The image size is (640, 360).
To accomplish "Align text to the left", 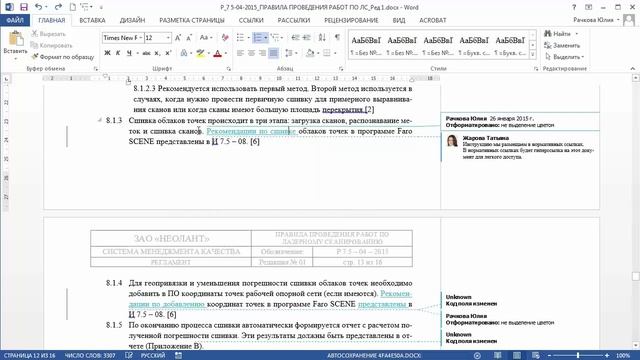I will [x=240, y=53].
